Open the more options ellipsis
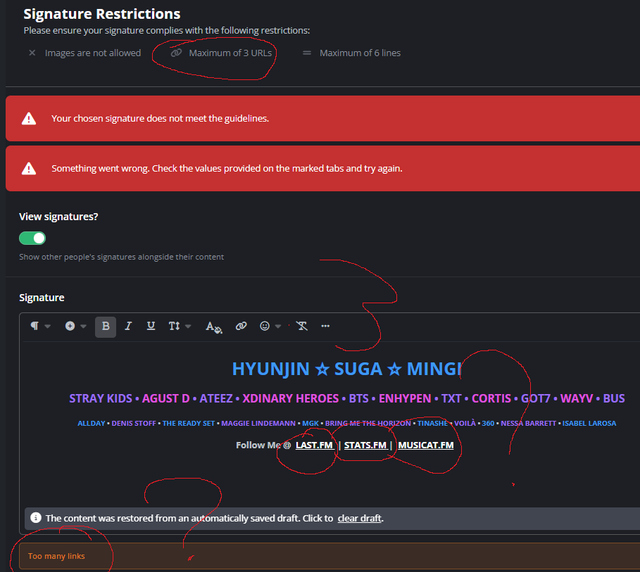640x572 pixels. [x=325, y=326]
